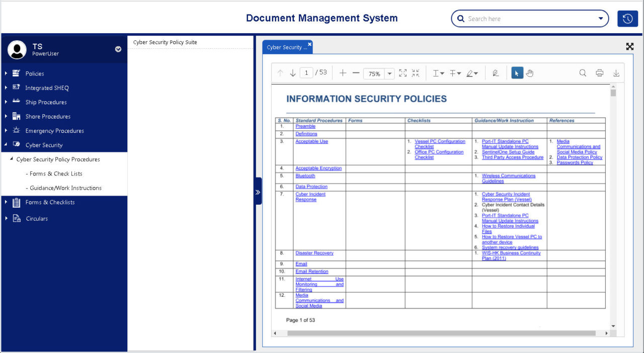The width and height of the screenshot is (644, 353).
Task: Click inside the page number input field
Action: coord(306,72)
